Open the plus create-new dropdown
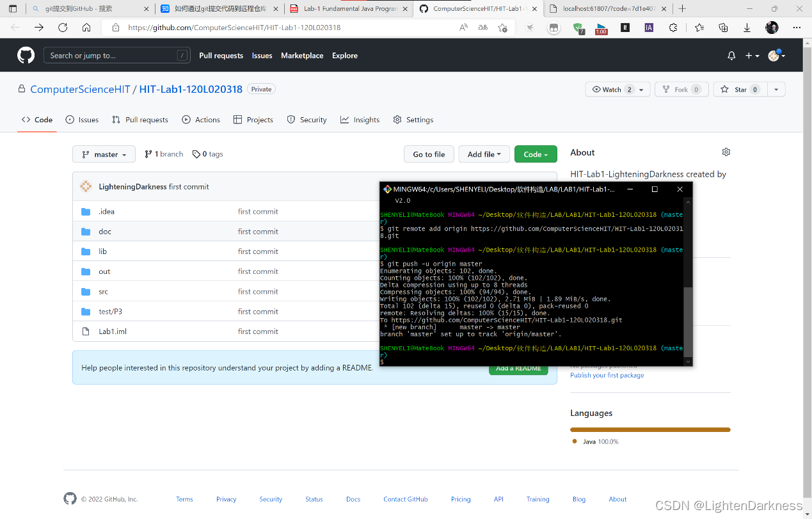 tap(752, 56)
